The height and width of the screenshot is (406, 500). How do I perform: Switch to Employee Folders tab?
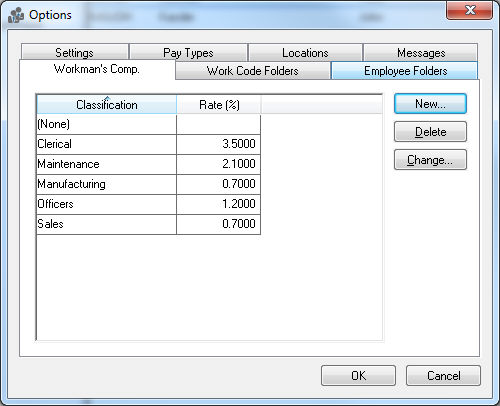(405, 71)
